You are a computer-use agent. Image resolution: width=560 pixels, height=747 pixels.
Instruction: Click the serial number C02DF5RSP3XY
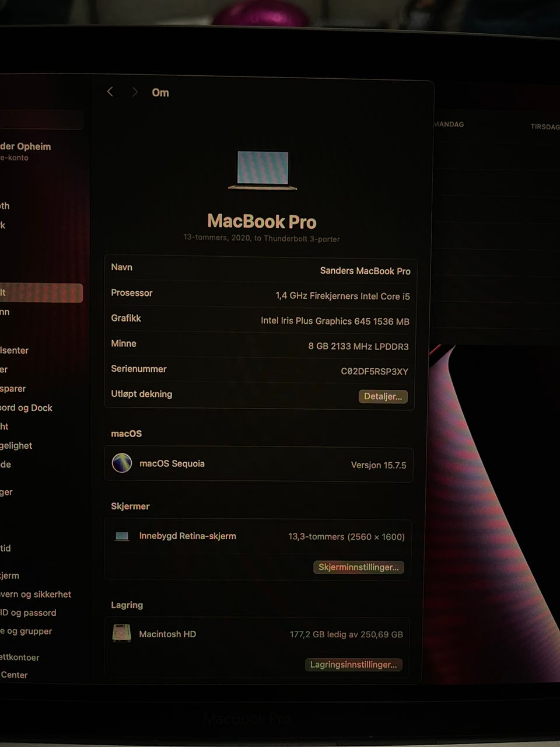(374, 371)
